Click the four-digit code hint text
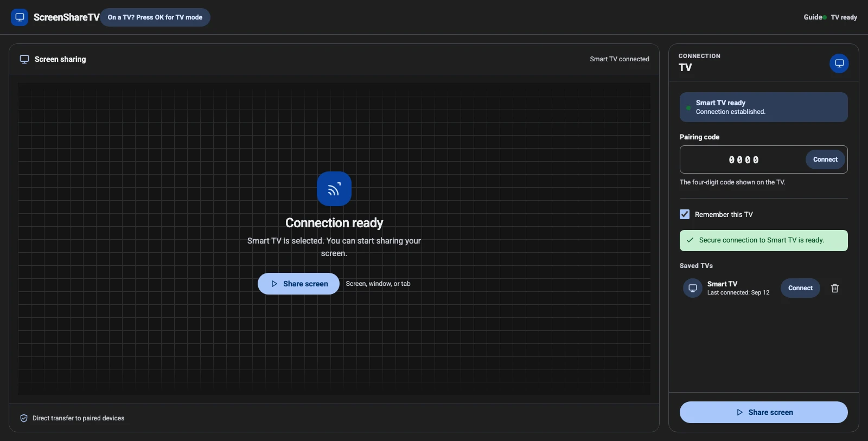Screen dimensions: 868x441 (732, 182)
